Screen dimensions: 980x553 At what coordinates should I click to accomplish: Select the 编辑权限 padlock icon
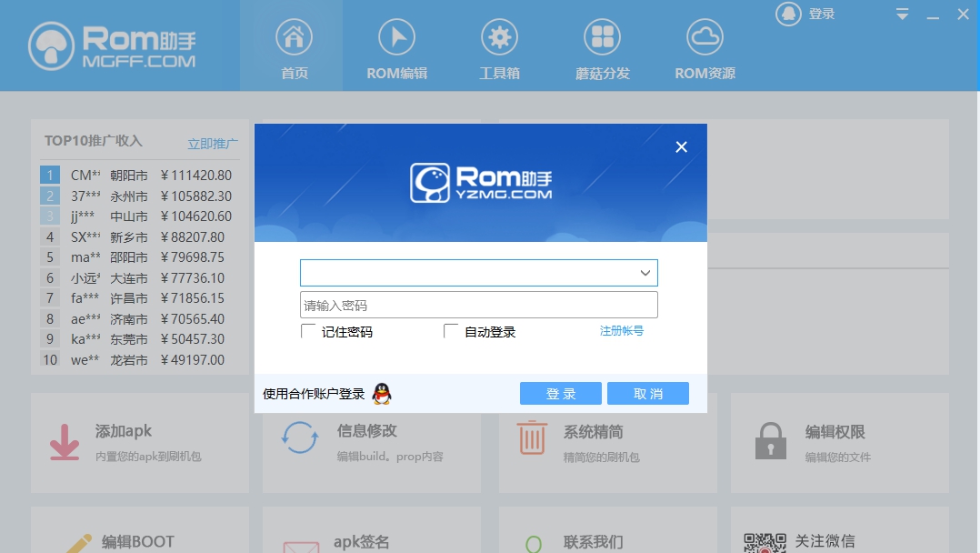click(770, 441)
